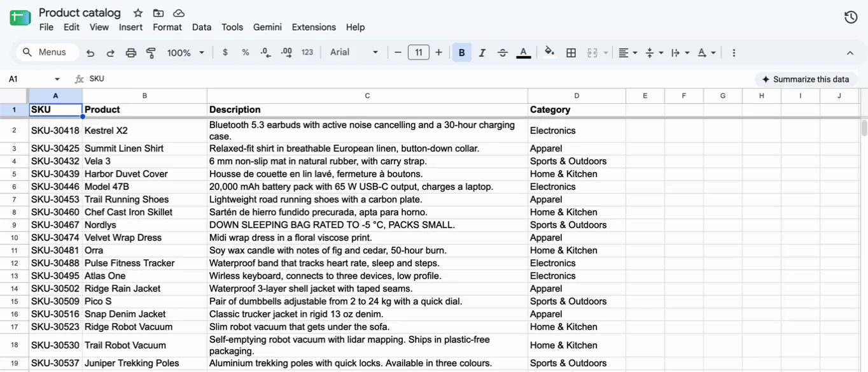Click the redo arrow
This screenshot has width=868, height=372.
111,53
